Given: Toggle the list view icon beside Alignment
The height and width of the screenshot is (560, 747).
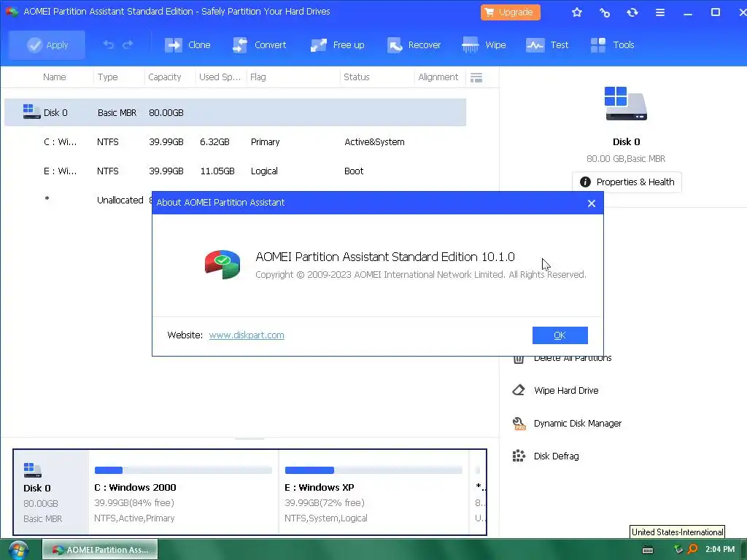Looking at the screenshot, I should tap(476, 77).
